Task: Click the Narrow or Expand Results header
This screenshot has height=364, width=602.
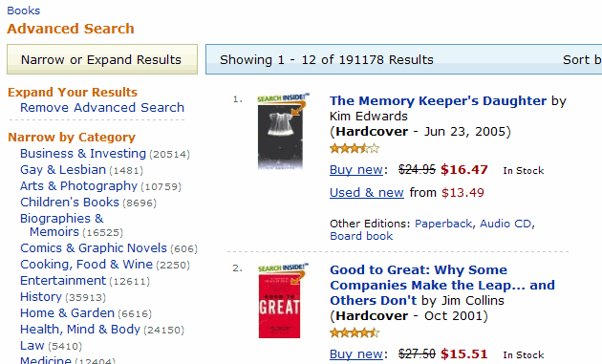Action: coord(102,59)
